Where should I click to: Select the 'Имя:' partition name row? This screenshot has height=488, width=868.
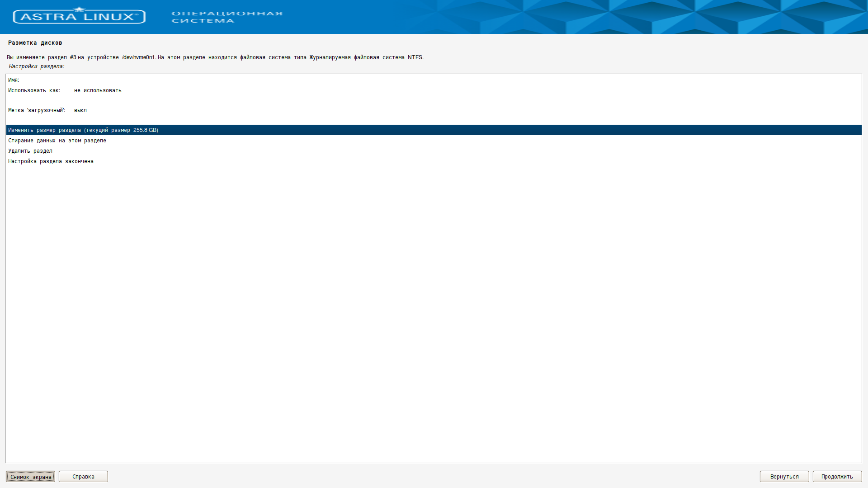(434, 80)
